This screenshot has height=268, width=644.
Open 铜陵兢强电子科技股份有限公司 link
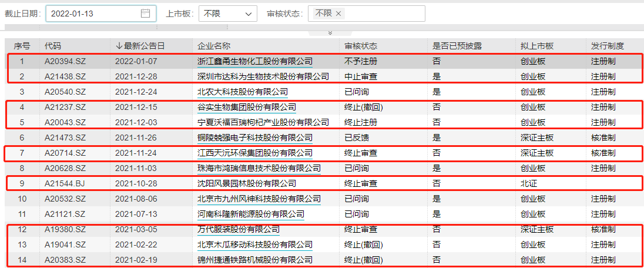pos(255,138)
